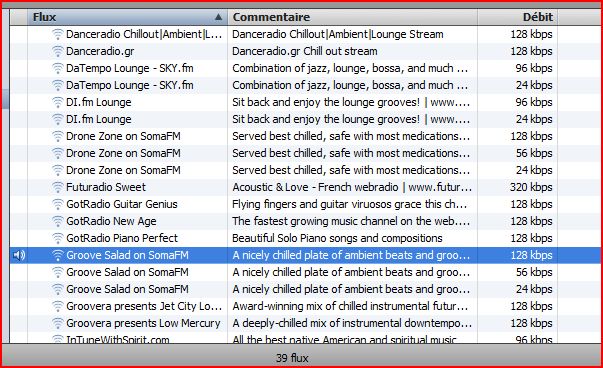Sort the list by the Commentaire column header
Image resolution: width=603 pixels, height=368 pixels.
(x=353, y=17)
